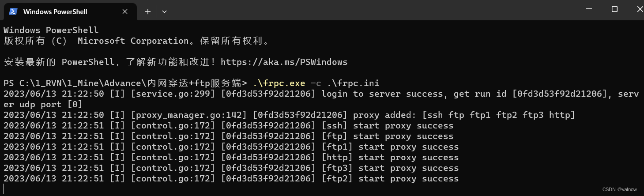Click the PowerShell icon in the tab
This screenshot has height=196, width=644.
13,11
